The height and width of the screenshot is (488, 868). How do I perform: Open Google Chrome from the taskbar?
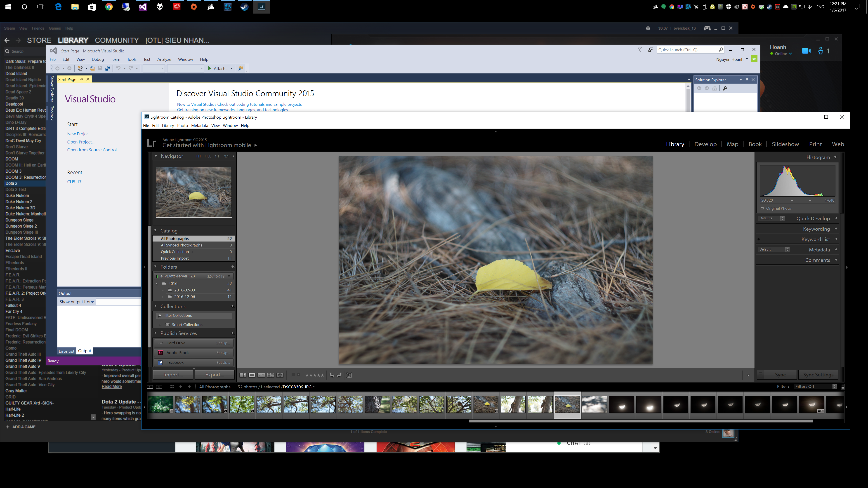(109, 6)
